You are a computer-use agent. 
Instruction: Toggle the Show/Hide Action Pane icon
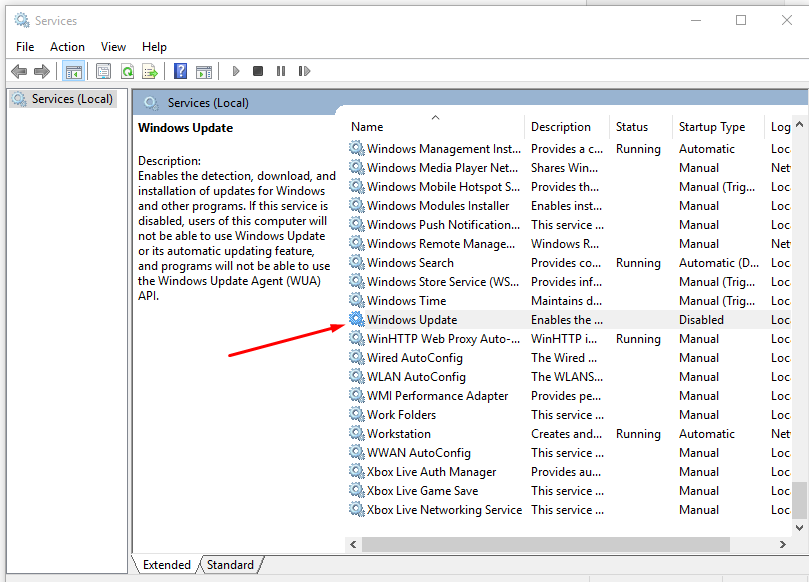coord(204,71)
